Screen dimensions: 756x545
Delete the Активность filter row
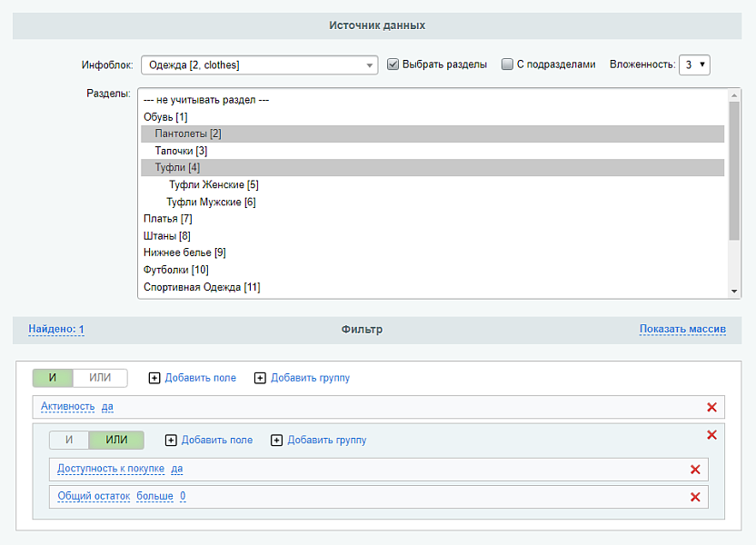(711, 408)
